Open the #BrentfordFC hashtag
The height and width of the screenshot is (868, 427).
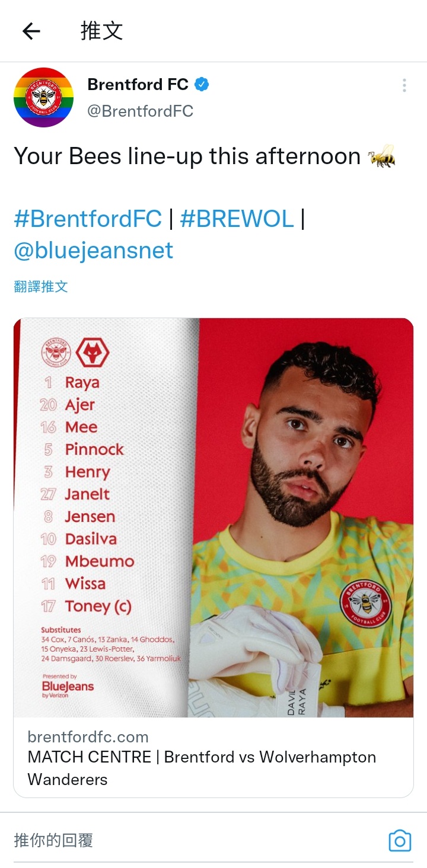(88, 219)
